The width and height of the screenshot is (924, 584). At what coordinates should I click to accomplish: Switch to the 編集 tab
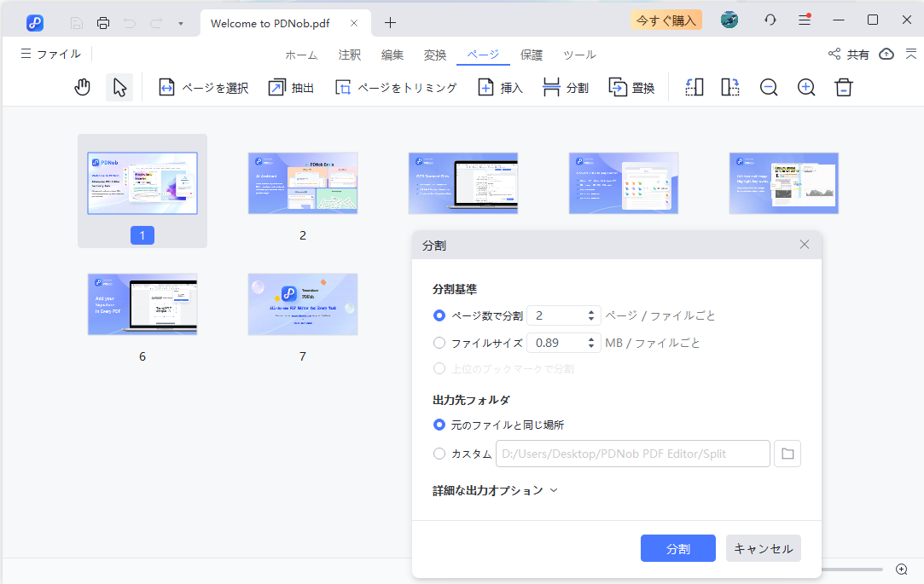392,55
